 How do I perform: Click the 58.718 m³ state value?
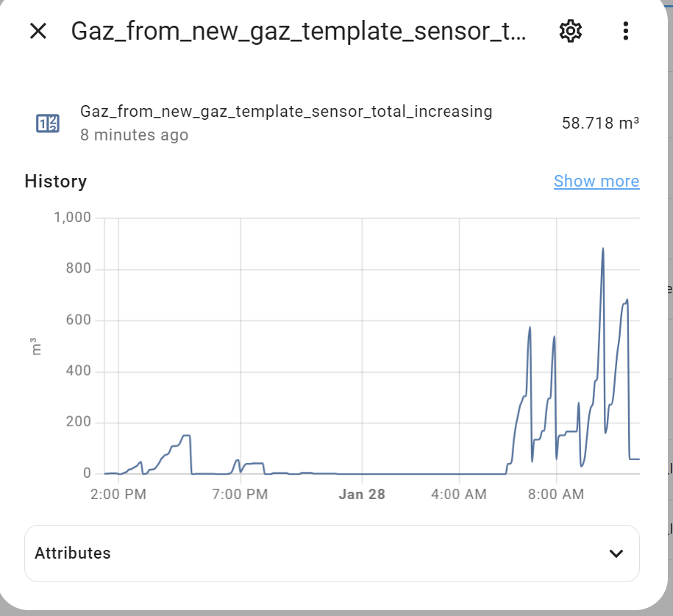pos(600,123)
